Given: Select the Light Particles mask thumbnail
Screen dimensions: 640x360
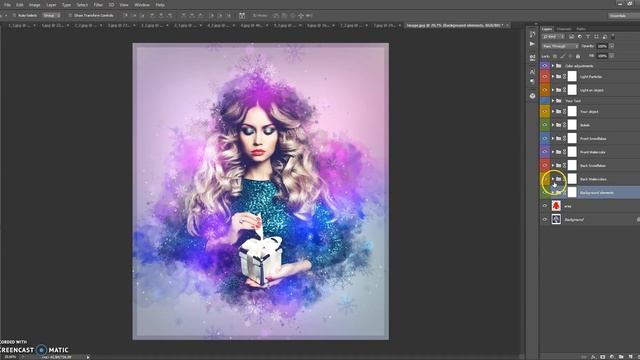Looking at the screenshot, I should 572,76.
